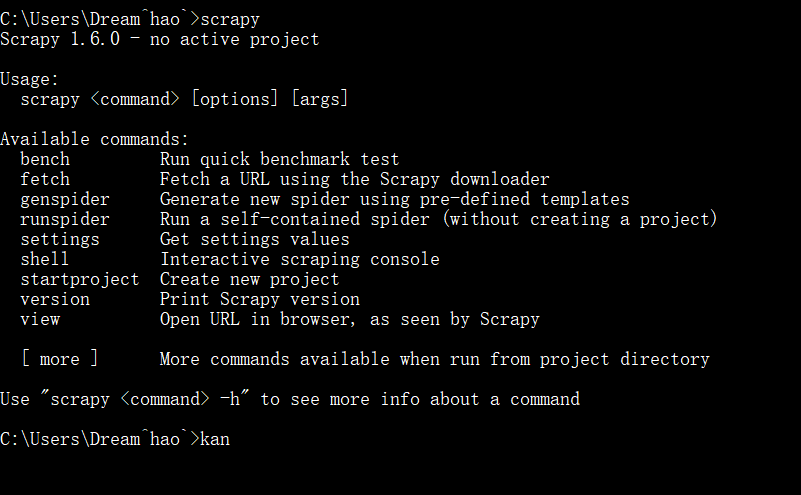Screen dimensions: 801x495
Task: Click the 'Use "scrapy <command> -h"' hint line
Action: pos(290,399)
